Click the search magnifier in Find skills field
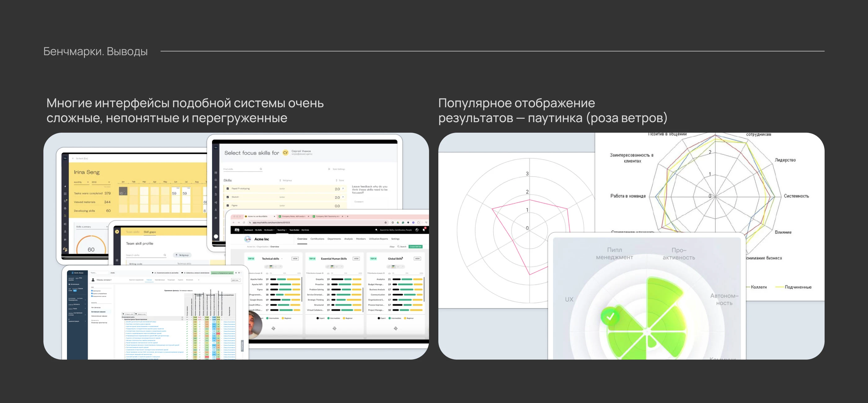The height and width of the screenshot is (403, 868). (x=261, y=169)
